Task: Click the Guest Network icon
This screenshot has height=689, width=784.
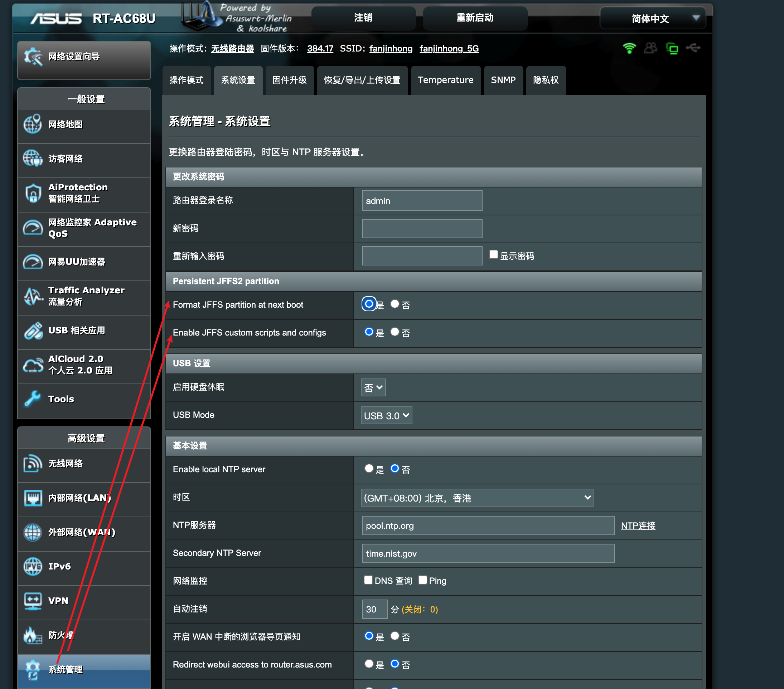Action: (33, 158)
